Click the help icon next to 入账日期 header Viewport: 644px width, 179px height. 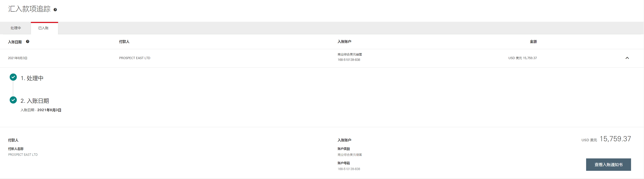[x=27, y=42]
